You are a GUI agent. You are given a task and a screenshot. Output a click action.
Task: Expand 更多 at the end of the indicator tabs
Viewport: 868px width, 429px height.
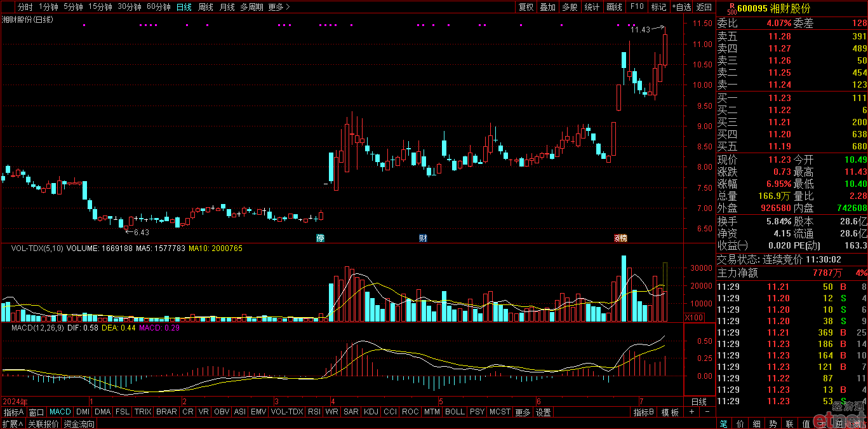(x=523, y=412)
